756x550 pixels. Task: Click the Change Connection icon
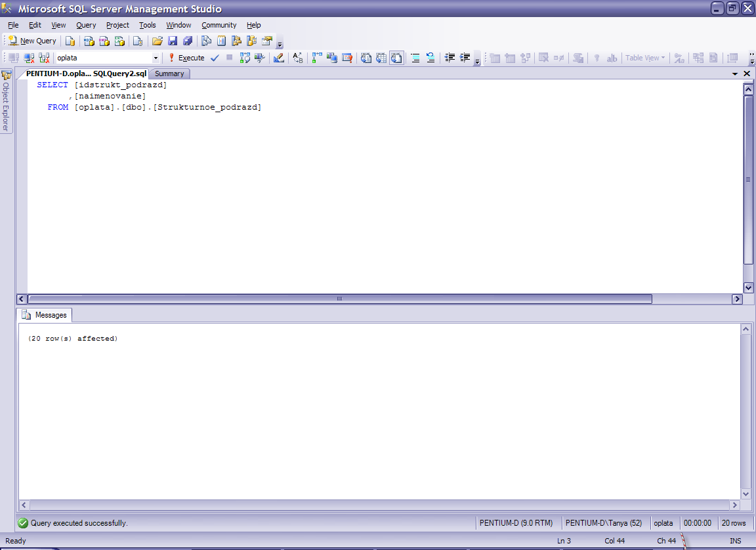point(45,58)
